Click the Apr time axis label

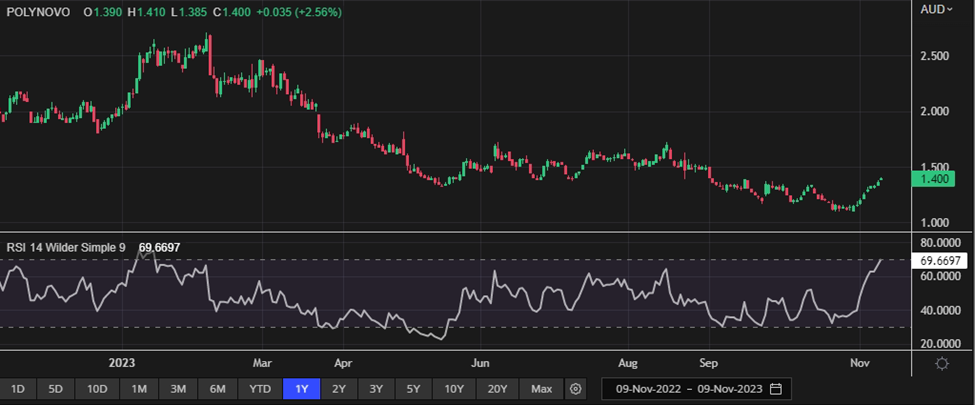coord(343,363)
